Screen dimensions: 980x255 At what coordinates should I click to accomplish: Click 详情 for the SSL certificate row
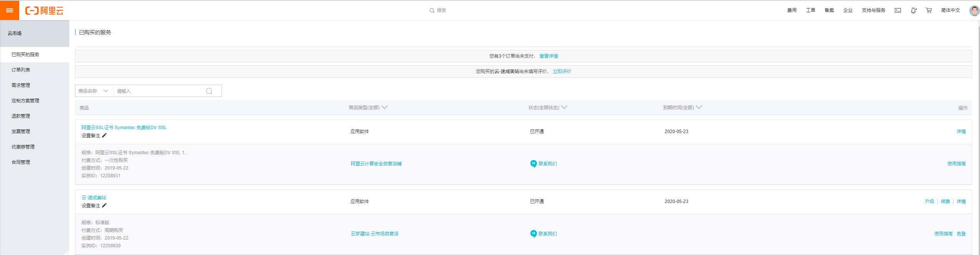coord(961,132)
